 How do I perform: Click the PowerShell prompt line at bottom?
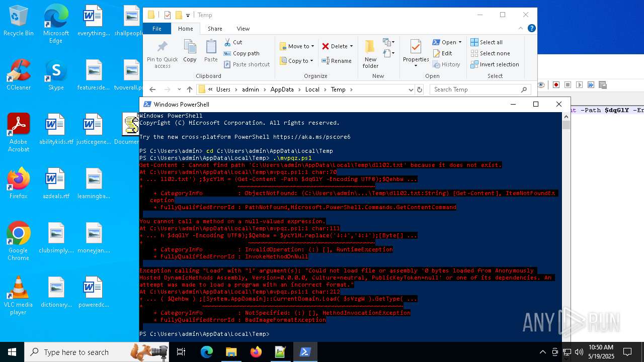[x=204, y=334]
